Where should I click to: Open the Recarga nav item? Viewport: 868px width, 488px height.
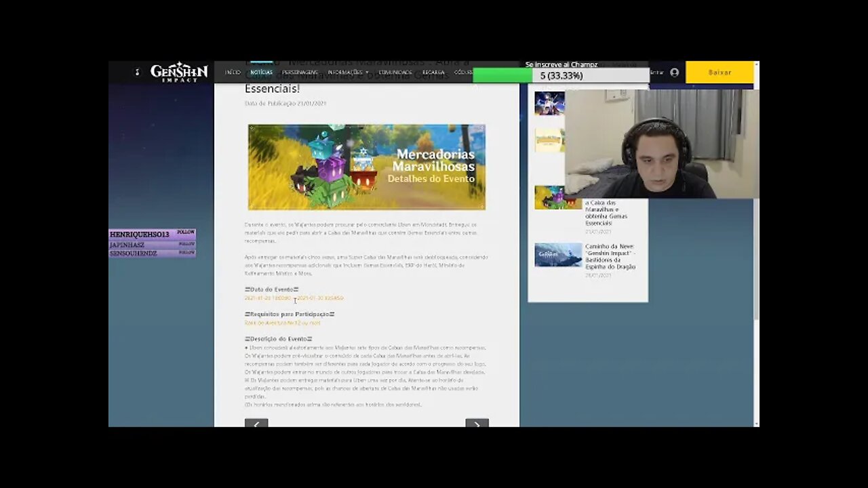point(433,73)
